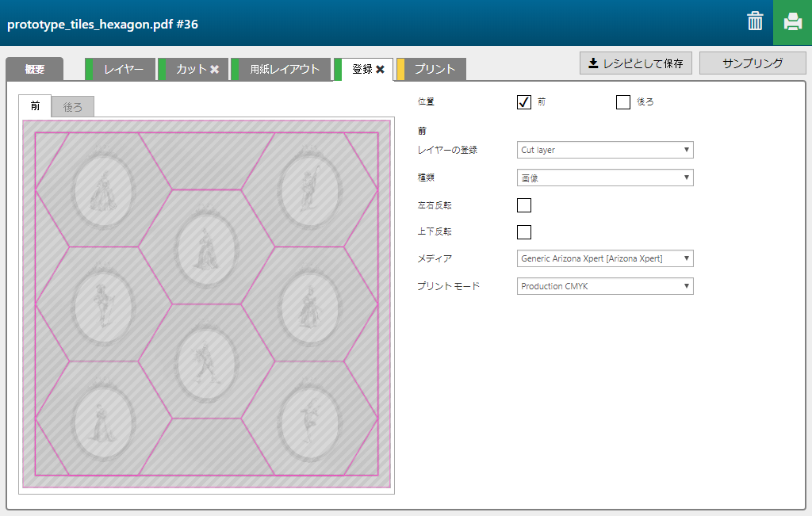812x516 pixels.
Task: Click the prototype_tiles_hexagon.pdf #36 title
Action: point(102,25)
